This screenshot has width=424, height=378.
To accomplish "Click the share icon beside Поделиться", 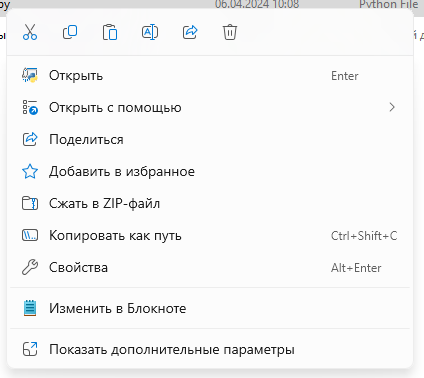I will click(30, 139).
